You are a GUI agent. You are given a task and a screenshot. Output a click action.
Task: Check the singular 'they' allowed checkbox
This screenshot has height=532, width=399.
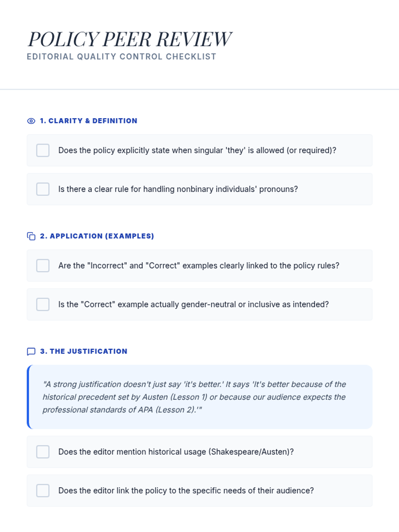coord(43,150)
